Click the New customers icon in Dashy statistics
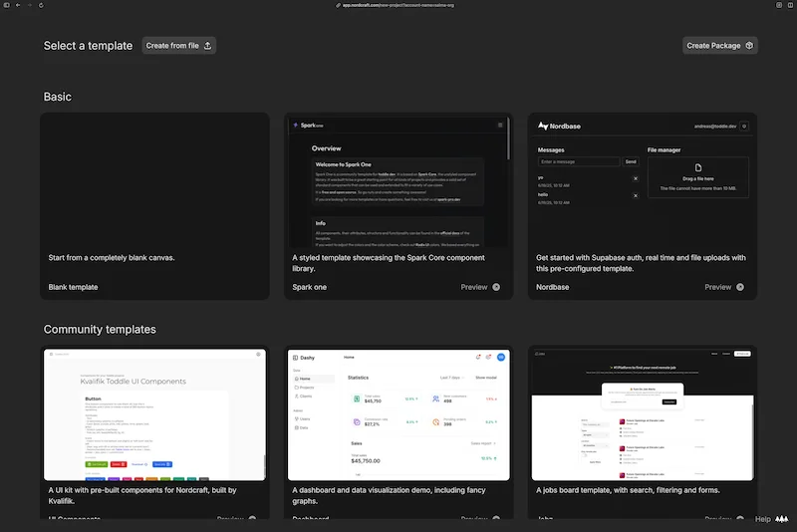The image size is (797, 532). 435,399
